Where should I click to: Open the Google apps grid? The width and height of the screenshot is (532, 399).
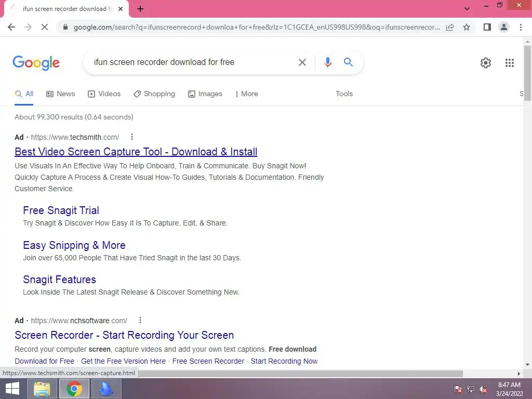click(x=509, y=63)
